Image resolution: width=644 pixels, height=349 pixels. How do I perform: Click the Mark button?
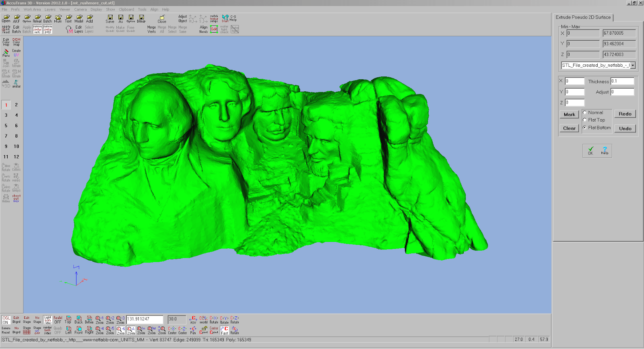tap(569, 114)
